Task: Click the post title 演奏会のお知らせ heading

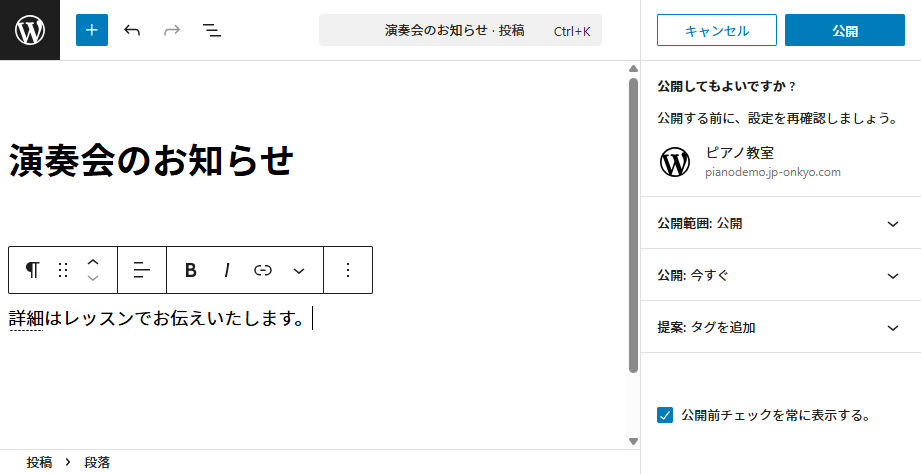Action: pyautogui.click(x=152, y=160)
